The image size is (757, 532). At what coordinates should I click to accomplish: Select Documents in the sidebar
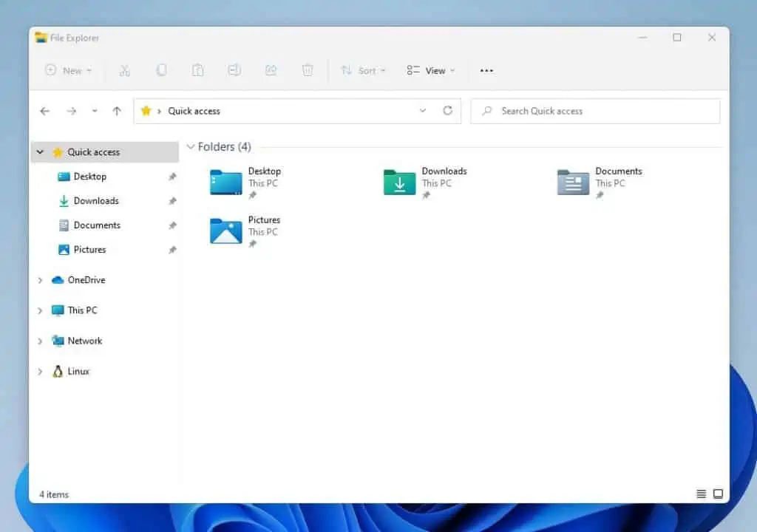pos(97,225)
